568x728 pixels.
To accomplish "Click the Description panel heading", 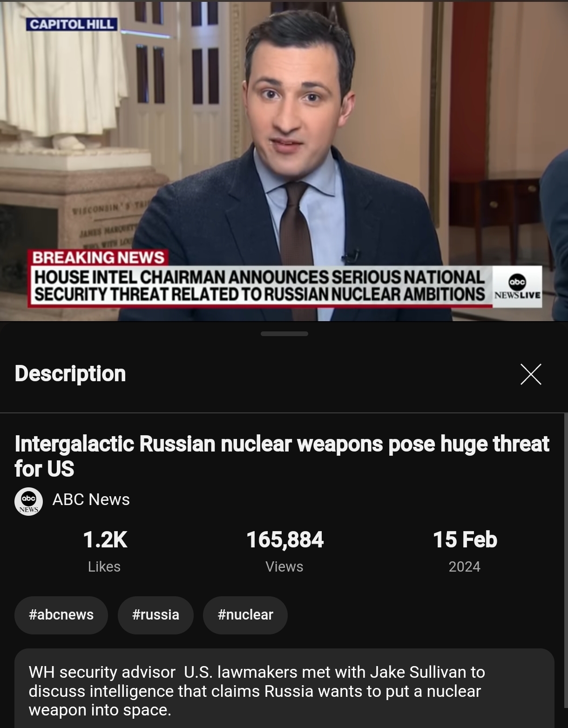I will (70, 374).
